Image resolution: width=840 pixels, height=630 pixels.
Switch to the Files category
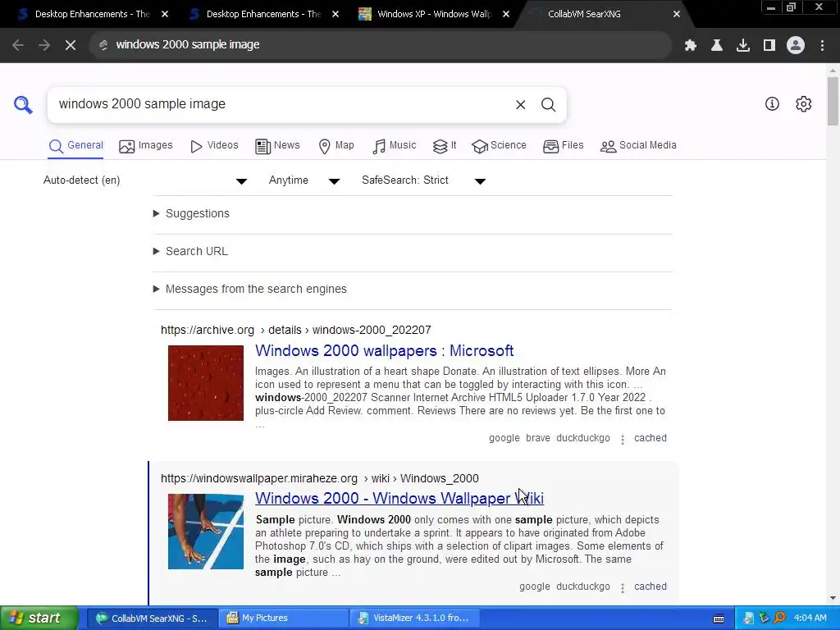(563, 146)
